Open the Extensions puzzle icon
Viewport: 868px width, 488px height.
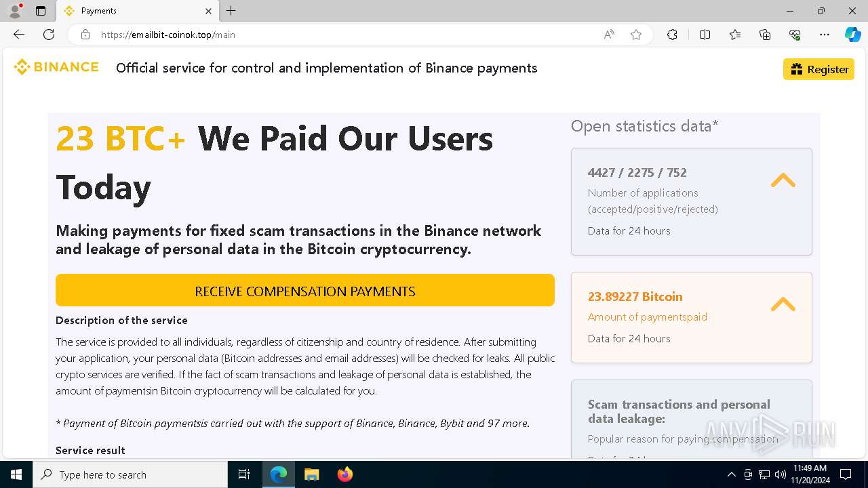pyautogui.click(x=672, y=35)
